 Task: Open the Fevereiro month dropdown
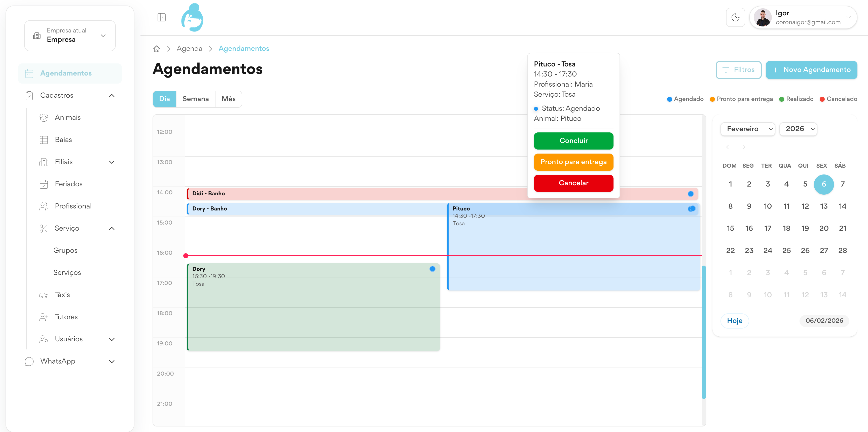(747, 129)
